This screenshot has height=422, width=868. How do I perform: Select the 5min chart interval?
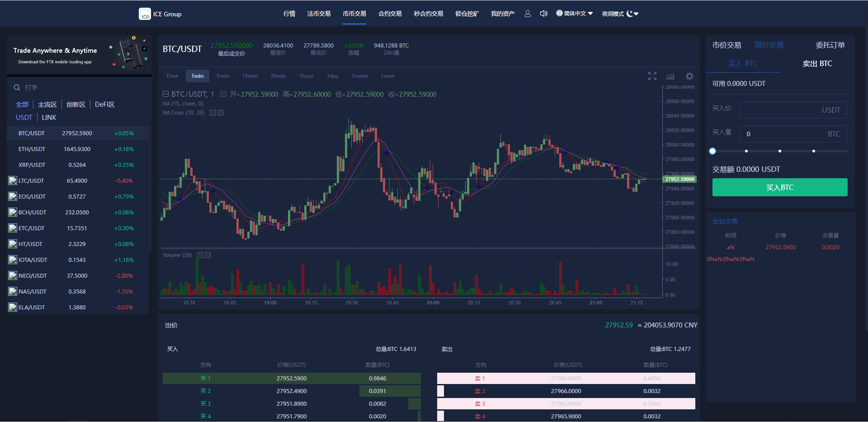tap(222, 76)
